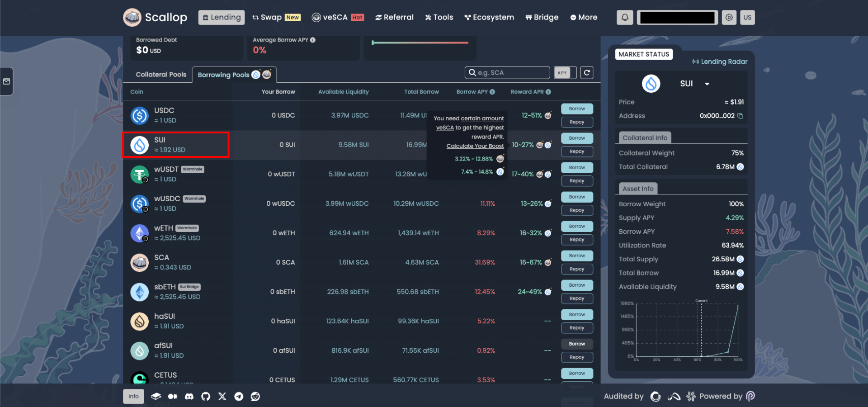868x407 pixels.
Task: Click Repay button for SUI
Action: (x=577, y=151)
